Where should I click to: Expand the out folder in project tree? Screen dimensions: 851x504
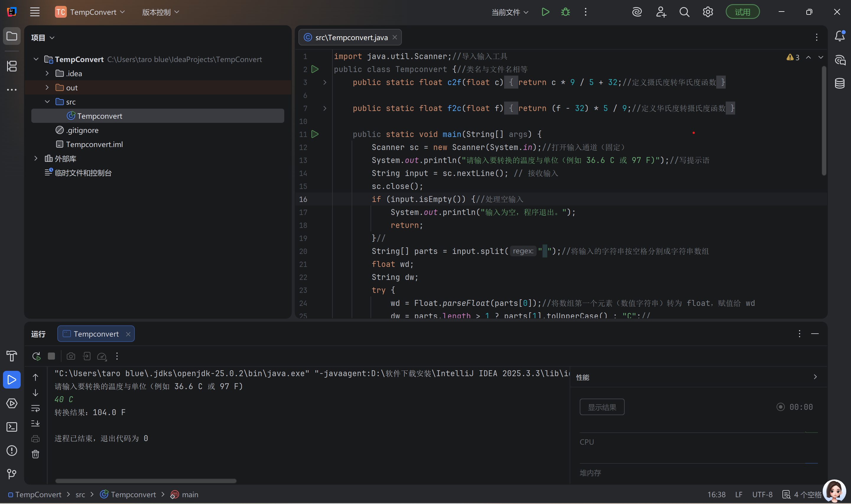point(47,88)
